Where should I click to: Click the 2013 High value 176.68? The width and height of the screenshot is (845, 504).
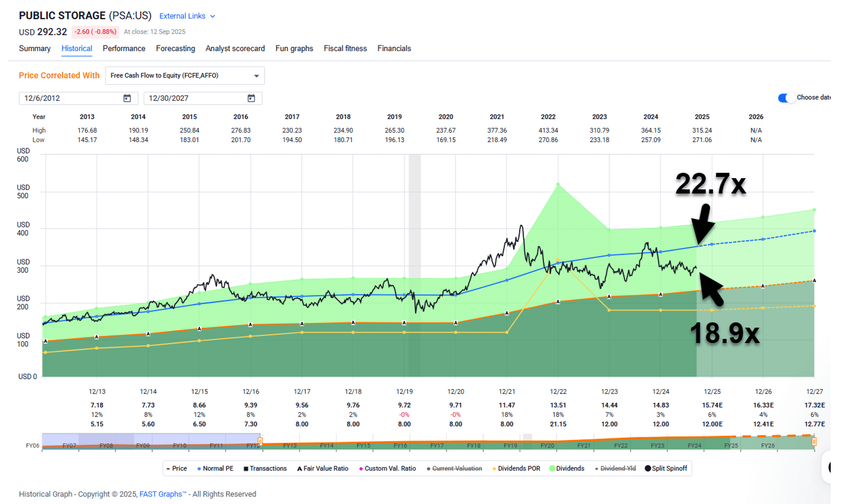pos(87,130)
